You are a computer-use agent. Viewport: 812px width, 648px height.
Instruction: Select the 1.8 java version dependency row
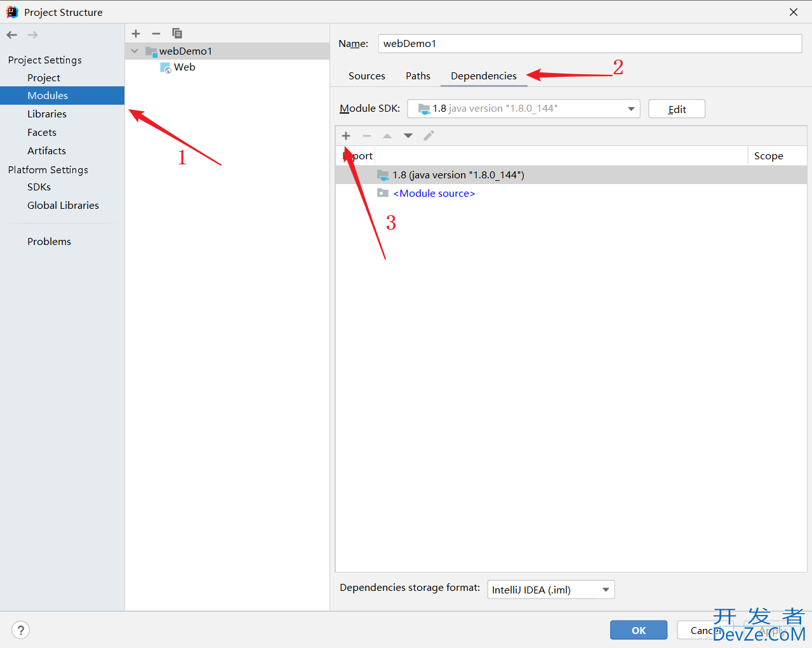[x=571, y=175]
